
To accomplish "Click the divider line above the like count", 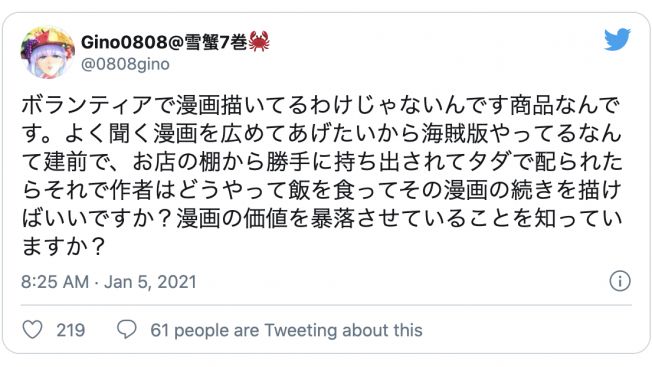I will pos(326,305).
